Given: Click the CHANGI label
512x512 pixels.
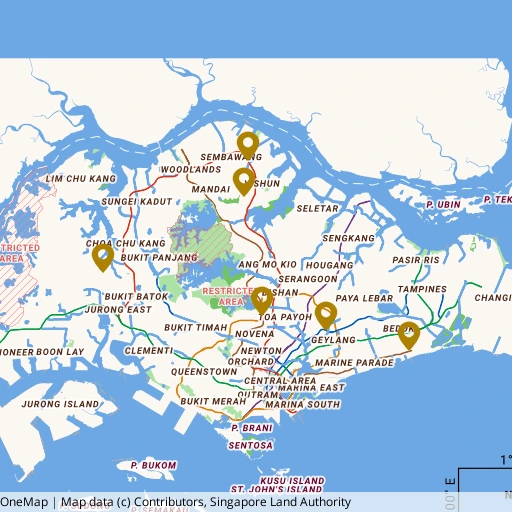Looking at the screenshot, I should (x=493, y=298).
